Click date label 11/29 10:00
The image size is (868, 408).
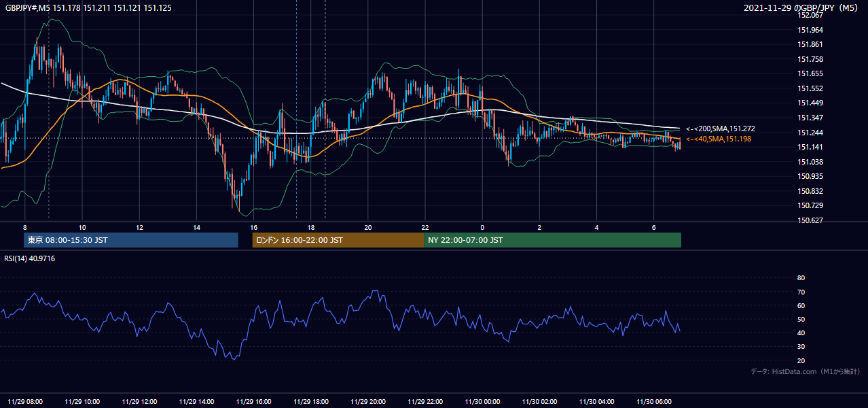coord(82,401)
